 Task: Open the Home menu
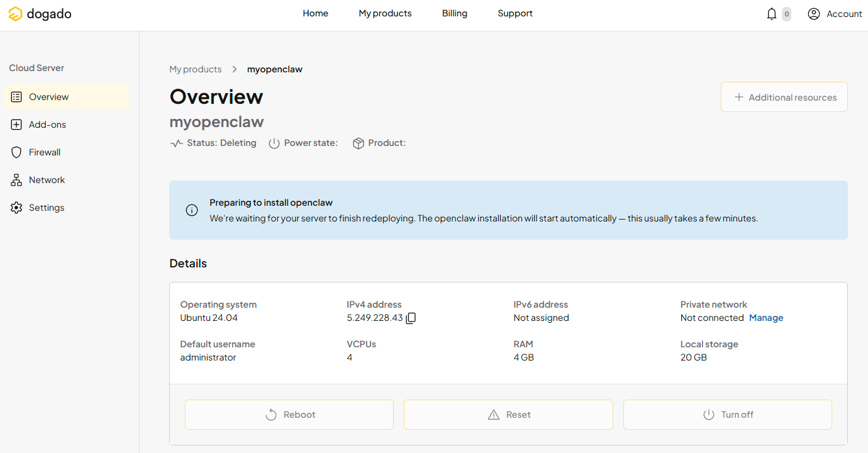pos(315,13)
